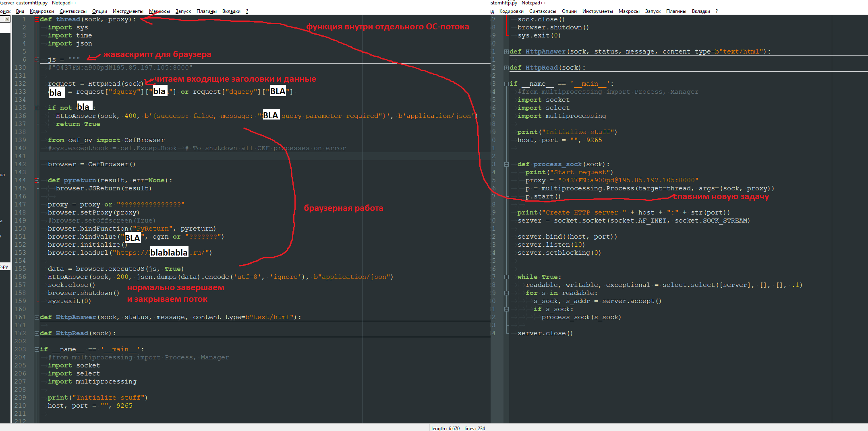Collapse the 'while True' fold

pyautogui.click(x=506, y=277)
